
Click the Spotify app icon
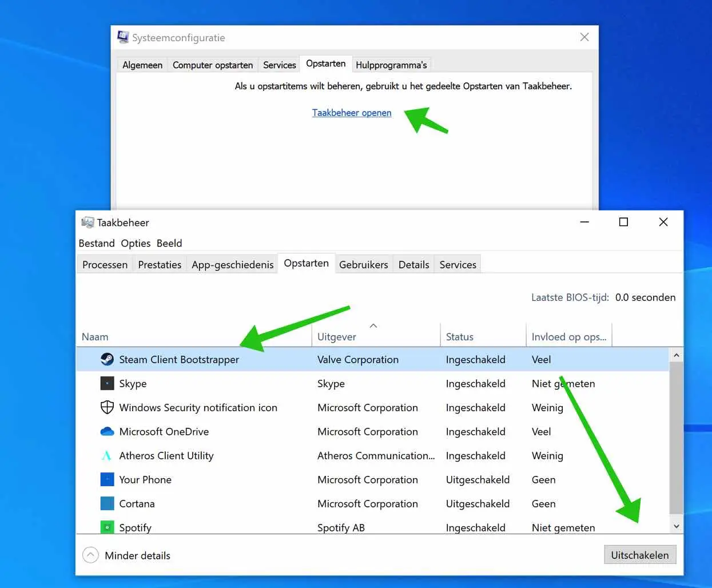click(x=107, y=527)
